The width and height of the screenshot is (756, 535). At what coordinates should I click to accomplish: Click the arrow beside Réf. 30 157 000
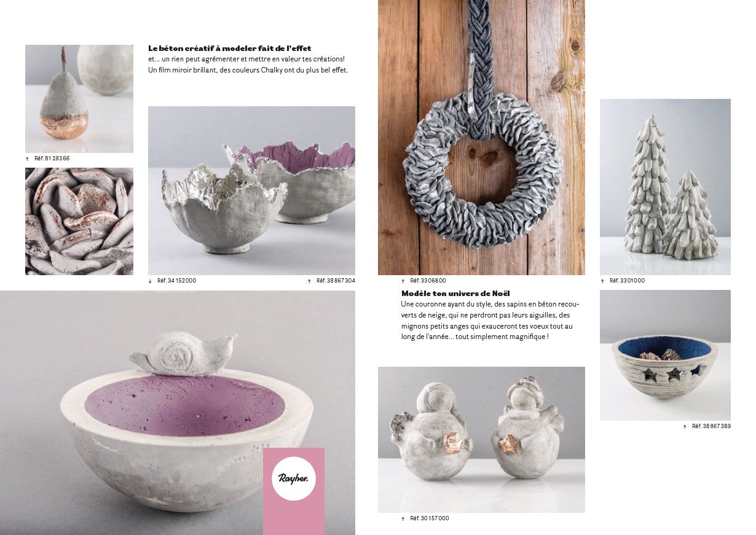pos(403,518)
